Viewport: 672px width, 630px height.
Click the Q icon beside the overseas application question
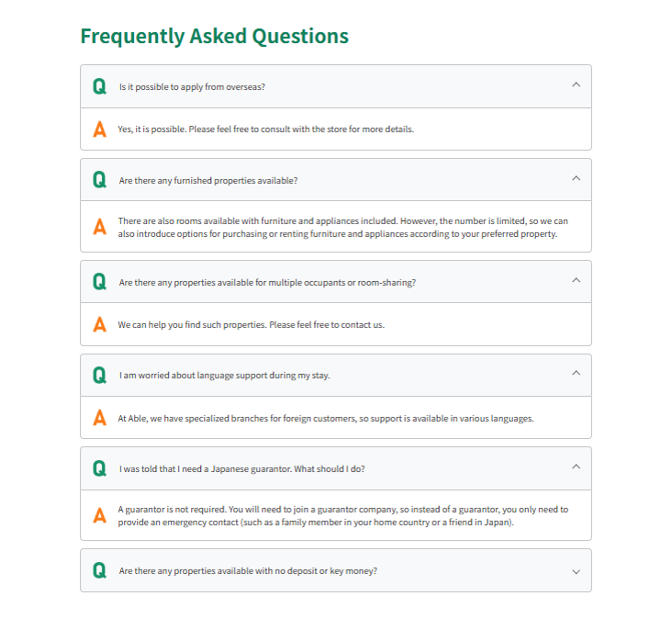(99, 86)
